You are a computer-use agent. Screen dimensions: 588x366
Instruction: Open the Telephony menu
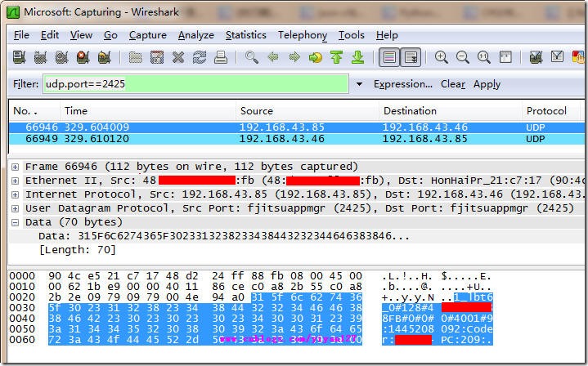[303, 35]
